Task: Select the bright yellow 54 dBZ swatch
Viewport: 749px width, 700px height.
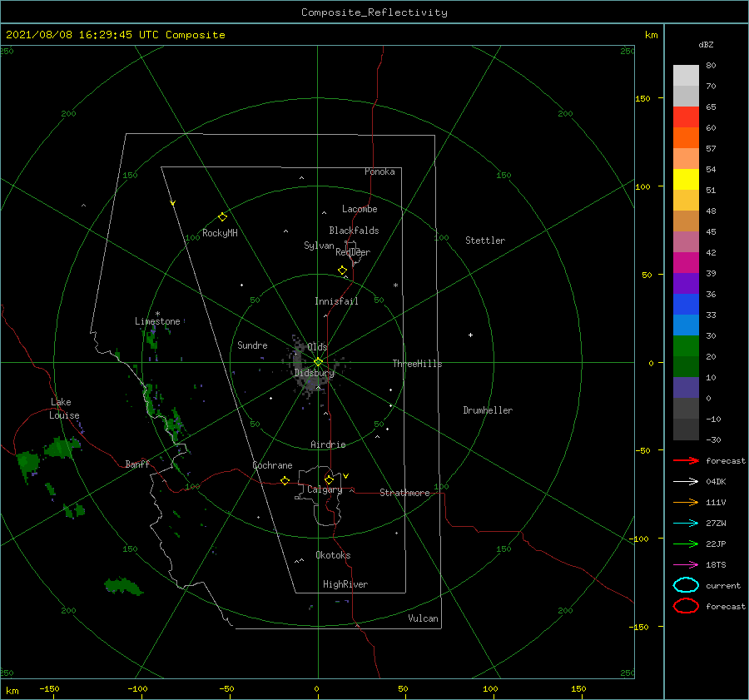Action: (x=686, y=180)
